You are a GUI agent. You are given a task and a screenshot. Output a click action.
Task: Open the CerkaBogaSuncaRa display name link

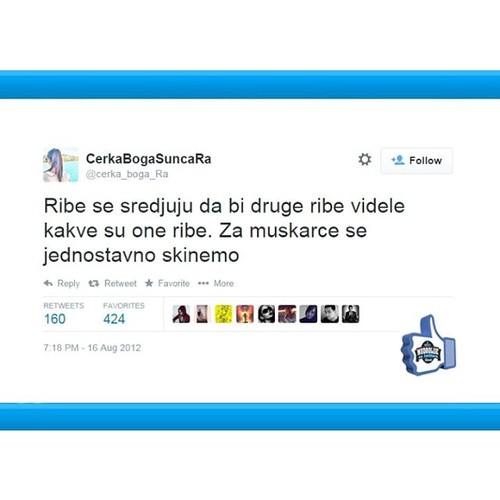coord(149,159)
